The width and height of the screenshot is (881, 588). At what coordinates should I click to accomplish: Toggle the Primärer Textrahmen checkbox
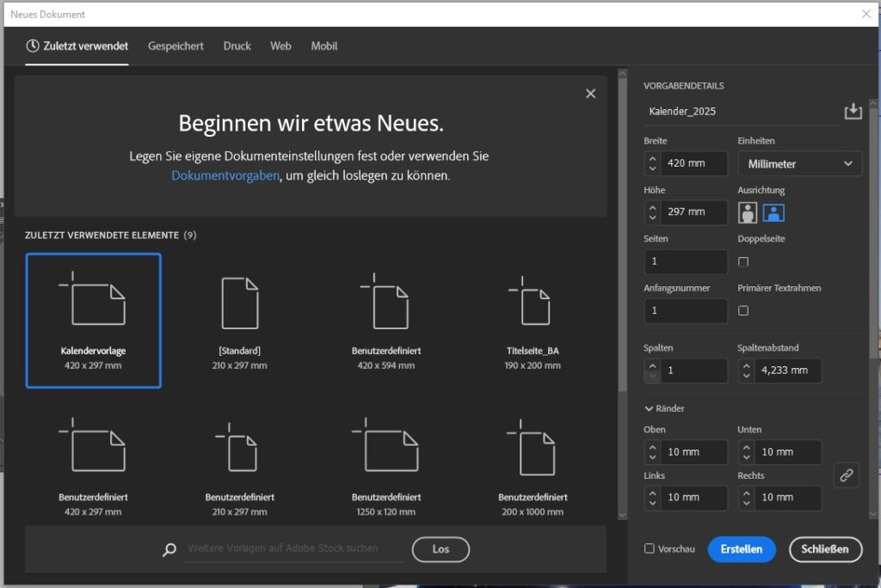[743, 310]
